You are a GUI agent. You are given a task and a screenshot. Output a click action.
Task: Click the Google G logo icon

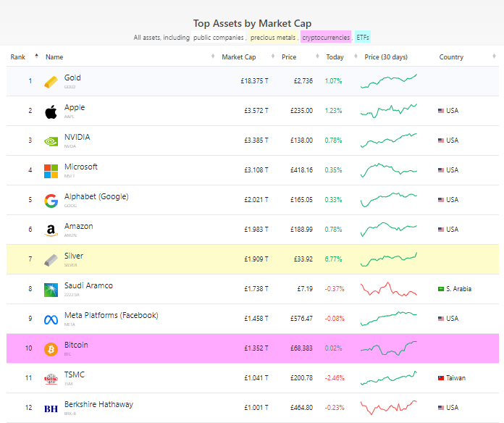pos(51,201)
